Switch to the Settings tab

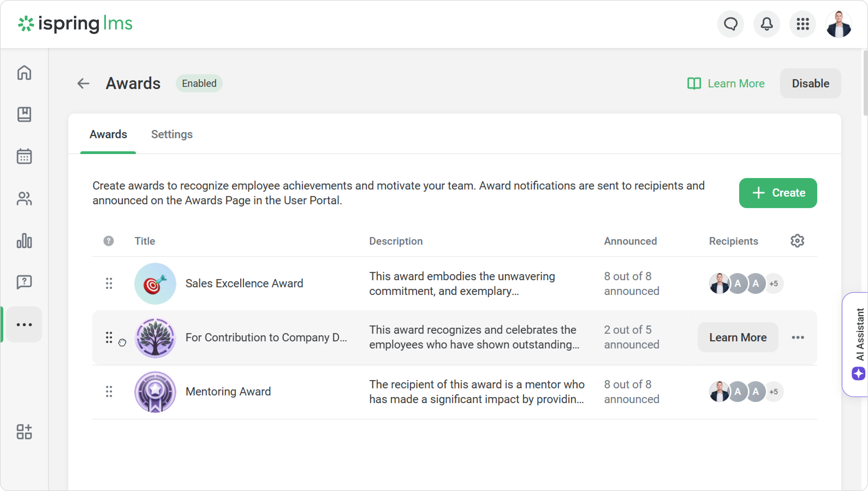(171, 134)
